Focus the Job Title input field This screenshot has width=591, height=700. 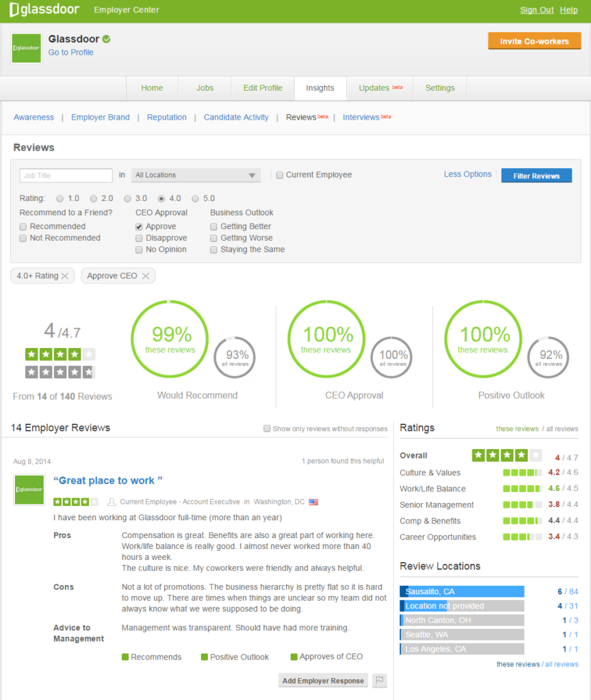tap(66, 176)
